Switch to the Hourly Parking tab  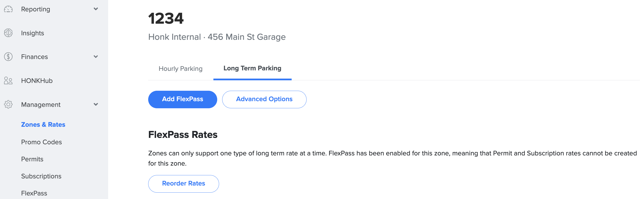pos(180,69)
